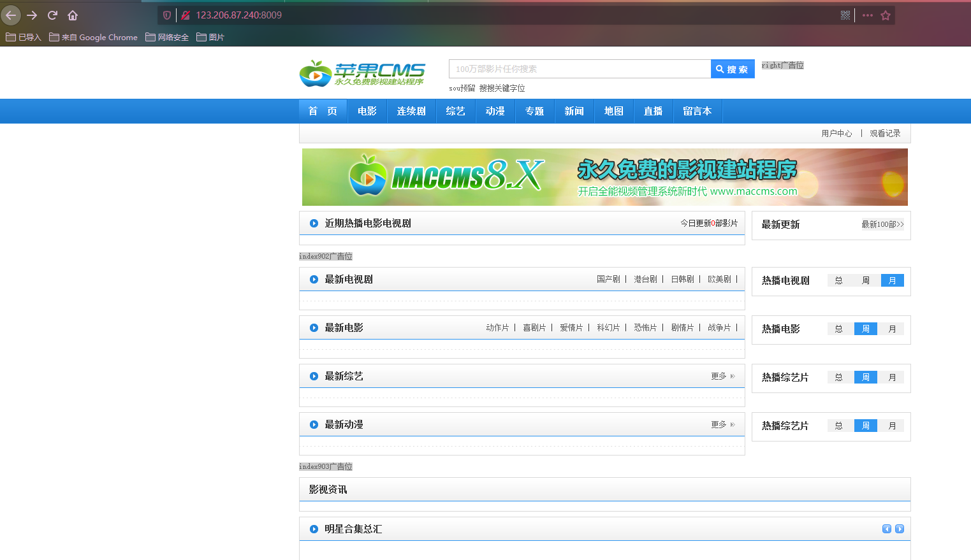Open the 图片 bookmarks folder
The width and height of the screenshot is (971, 560).
[210, 37]
